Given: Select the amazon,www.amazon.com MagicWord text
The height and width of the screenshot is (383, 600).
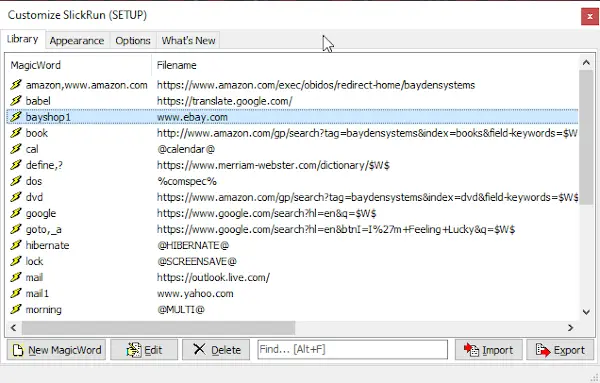Looking at the screenshot, I should (x=86, y=85).
